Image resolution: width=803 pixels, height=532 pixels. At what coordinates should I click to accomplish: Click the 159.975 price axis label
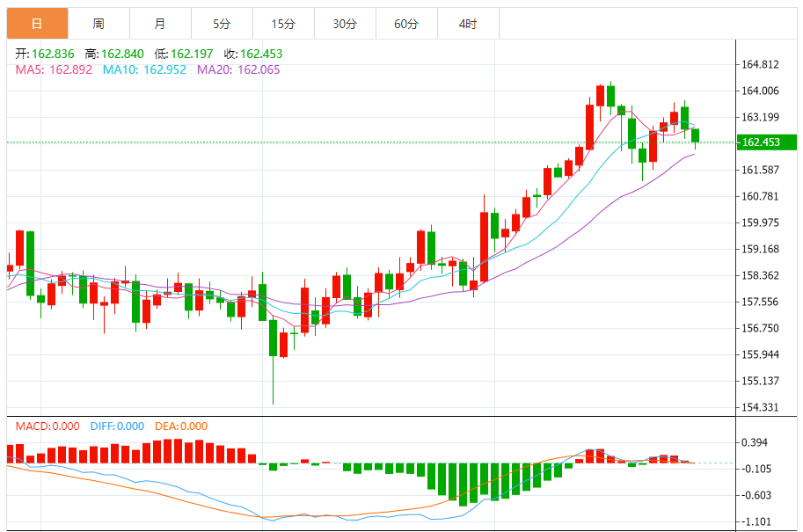760,222
